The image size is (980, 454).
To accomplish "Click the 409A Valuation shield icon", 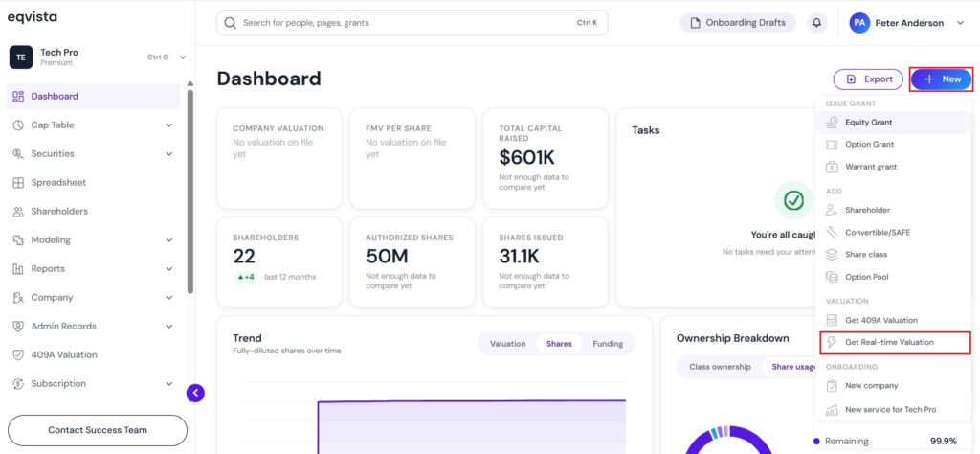I will click(18, 355).
